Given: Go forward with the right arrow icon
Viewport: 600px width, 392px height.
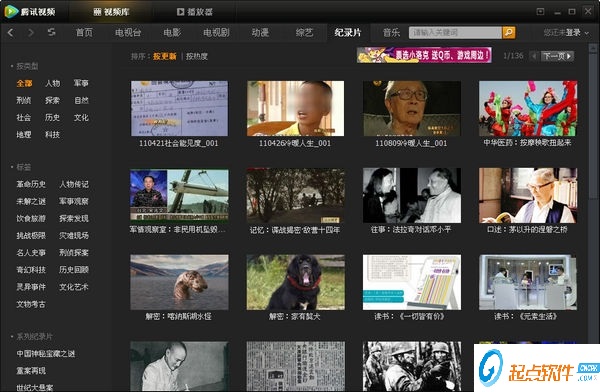Looking at the screenshot, I should pyautogui.click(x=31, y=33).
